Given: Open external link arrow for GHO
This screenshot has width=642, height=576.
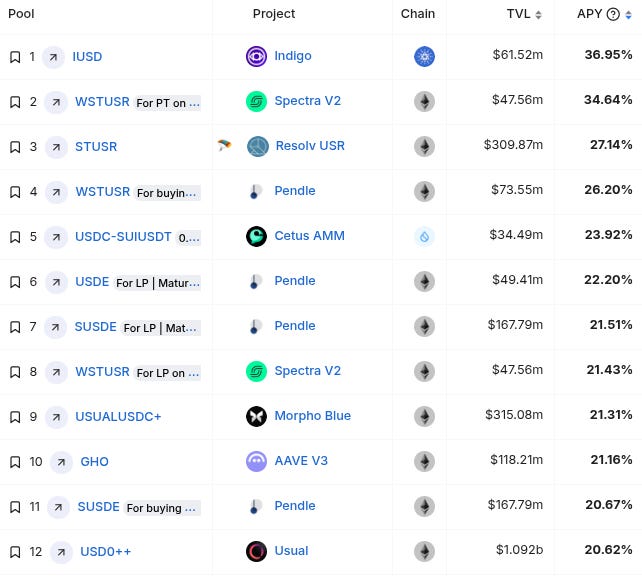Looking at the screenshot, I should pyautogui.click(x=61, y=462).
